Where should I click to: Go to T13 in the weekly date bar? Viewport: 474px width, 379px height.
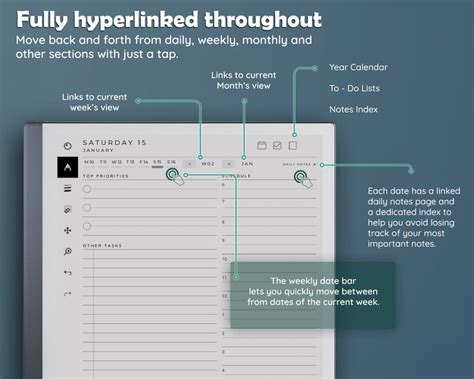(130, 162)
